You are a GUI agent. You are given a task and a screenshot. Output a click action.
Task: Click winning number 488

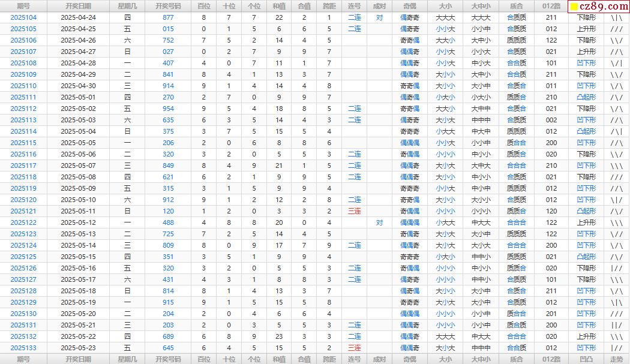click(169, 222)
